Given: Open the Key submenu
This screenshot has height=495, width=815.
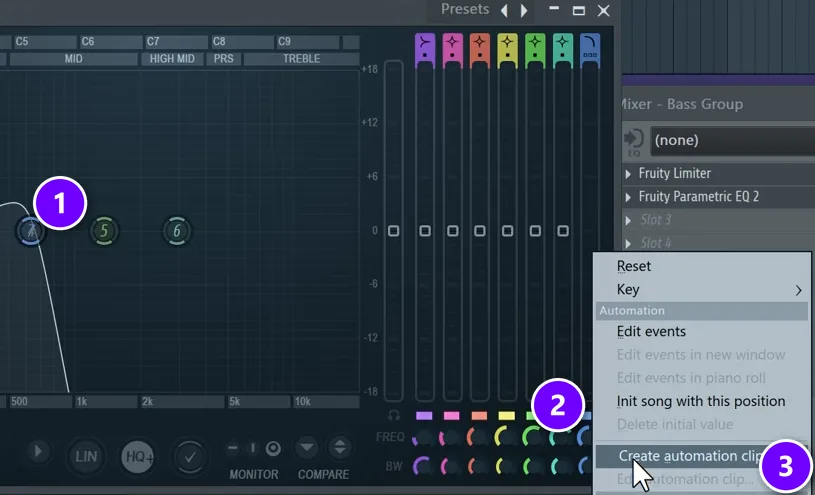Looking at the screenshot, I should click(x=702, y=290).
